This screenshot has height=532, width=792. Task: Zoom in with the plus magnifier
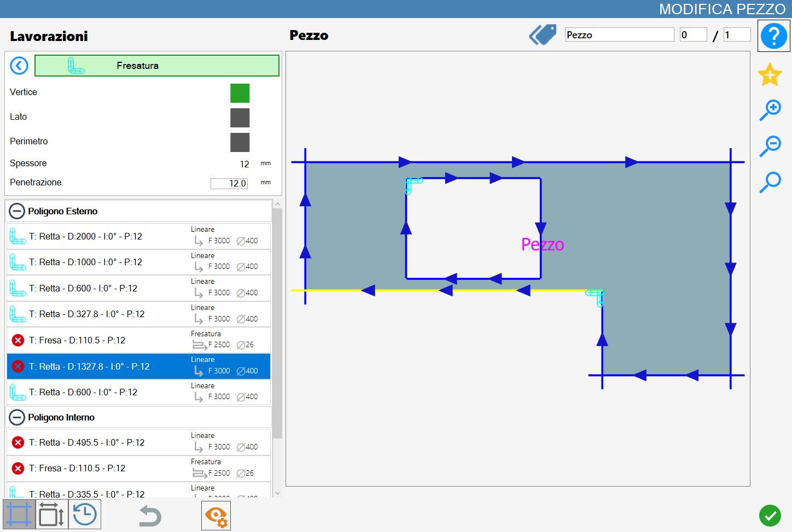[x=770, y=110]
